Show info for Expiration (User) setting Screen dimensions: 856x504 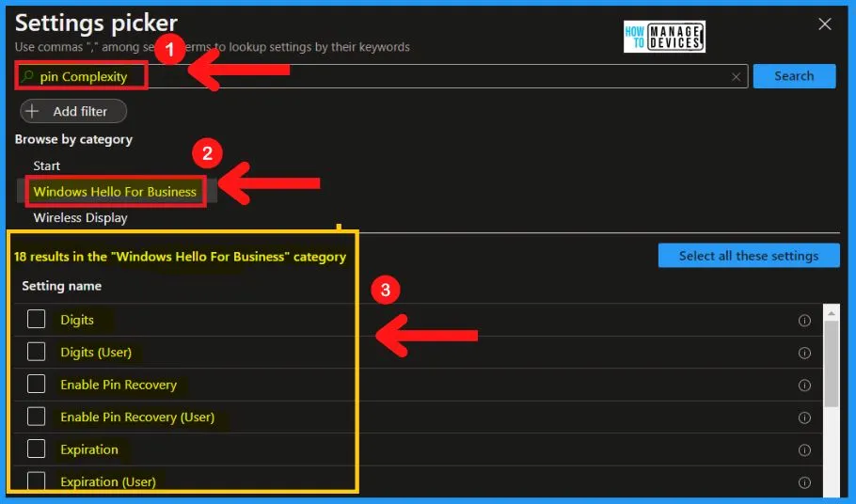(x=804, y=482)
